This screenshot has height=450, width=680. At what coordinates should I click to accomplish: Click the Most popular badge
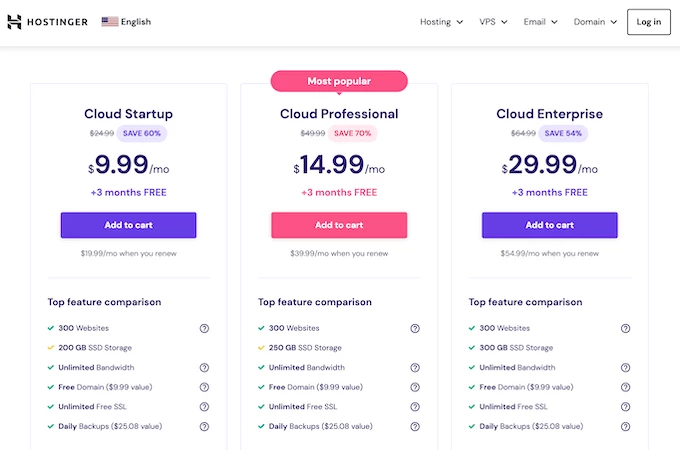tap(339, 81)
